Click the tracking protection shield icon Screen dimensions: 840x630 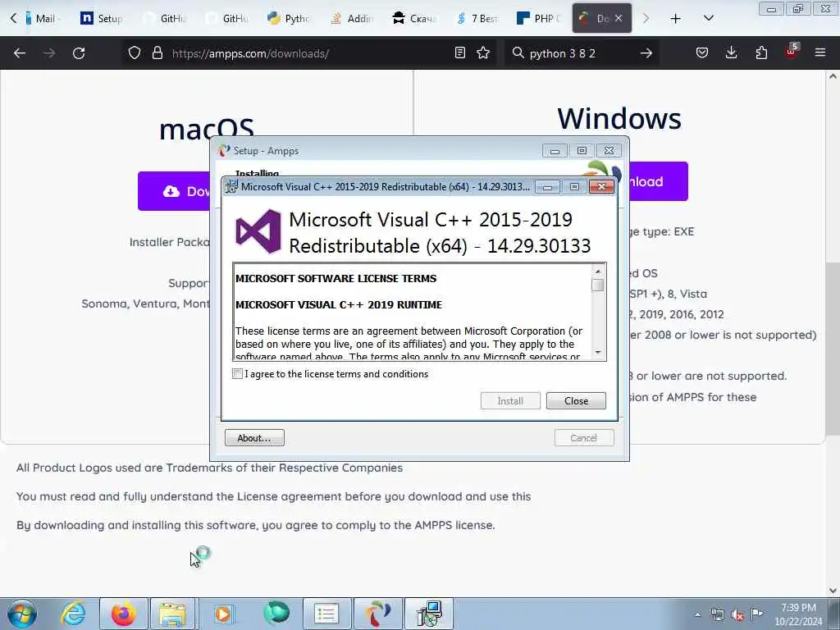pyautogui.click(x=135, y=52)
